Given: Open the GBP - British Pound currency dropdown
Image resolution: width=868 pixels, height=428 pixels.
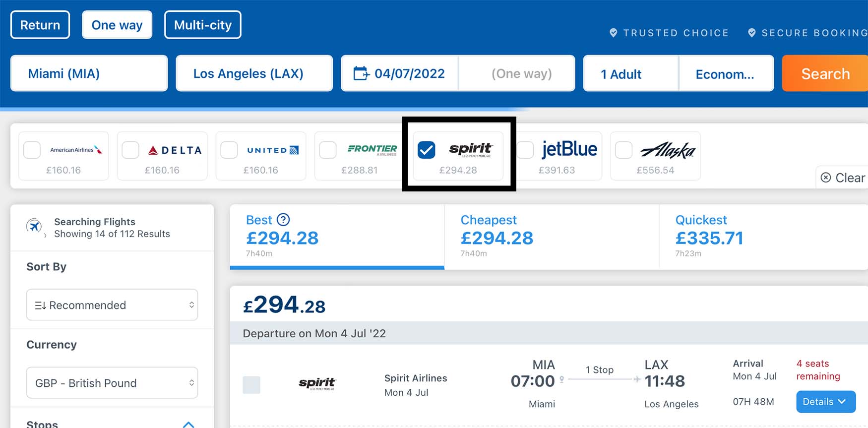Looking at the screenshot, I should point(112,383).
